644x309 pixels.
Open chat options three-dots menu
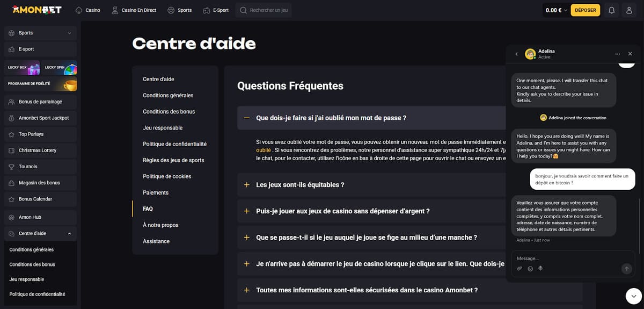pyautogui.click(x=618, y=54)
